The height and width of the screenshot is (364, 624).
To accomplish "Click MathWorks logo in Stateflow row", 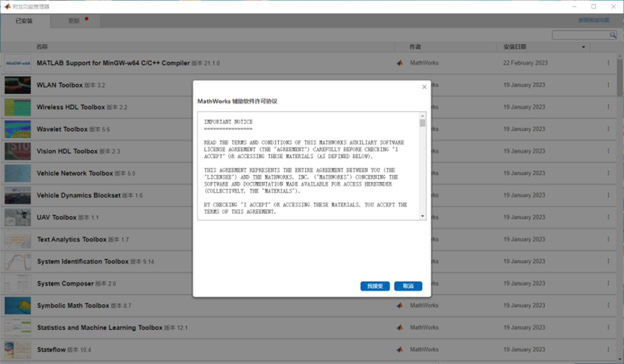I will click(x=400, y=349).
